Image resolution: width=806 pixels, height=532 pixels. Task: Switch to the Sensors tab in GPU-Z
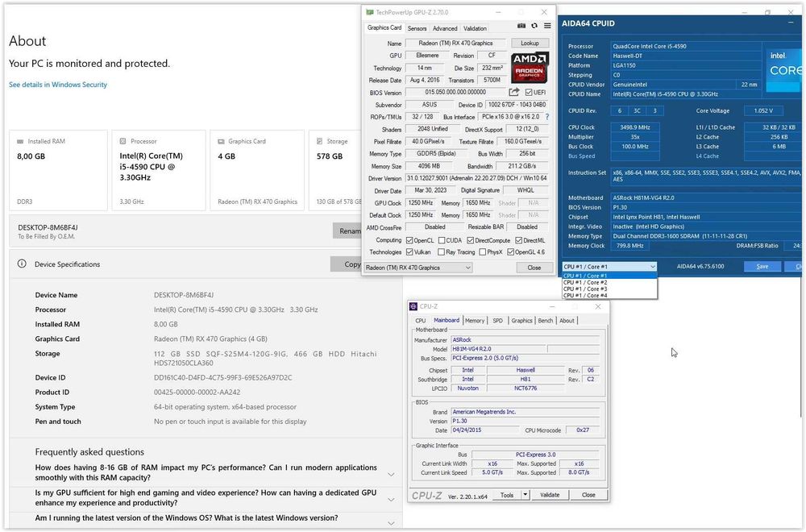(x=417, y=28)
